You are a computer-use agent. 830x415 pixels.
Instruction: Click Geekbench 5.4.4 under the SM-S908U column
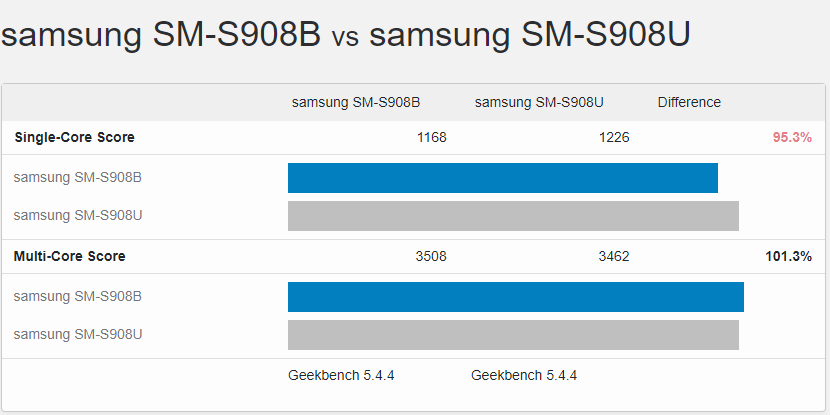pos(524,376)
